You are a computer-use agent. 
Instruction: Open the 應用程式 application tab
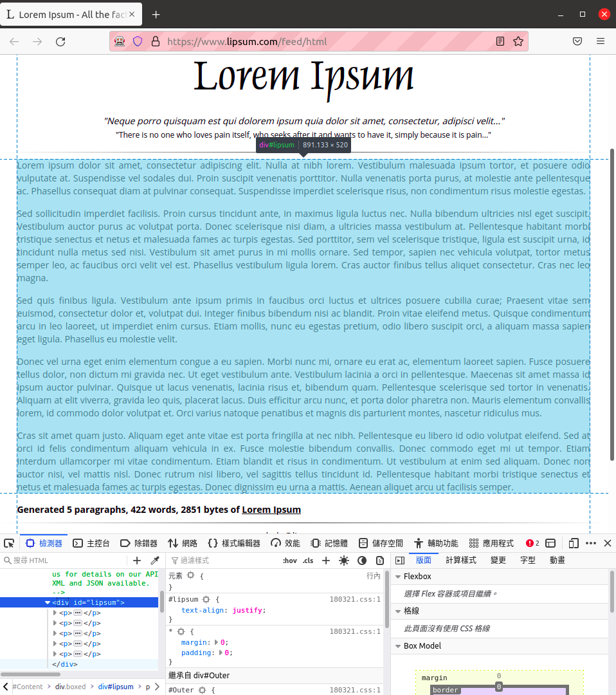[491, 543]
